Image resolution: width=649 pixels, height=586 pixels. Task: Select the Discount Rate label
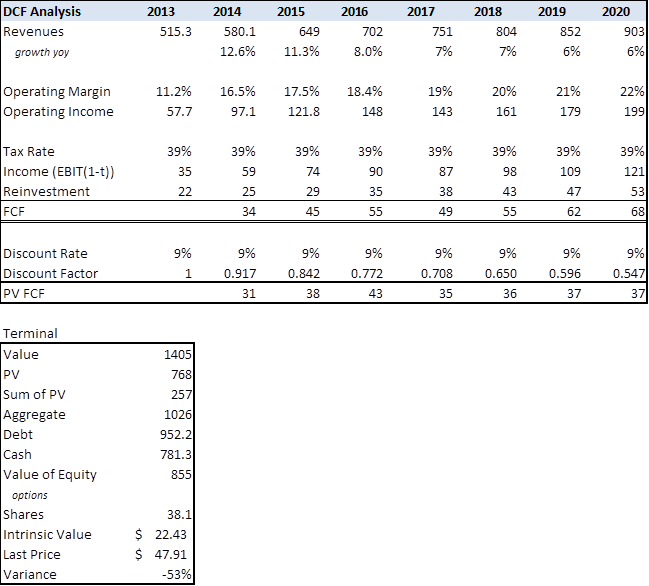pos(45,253)
